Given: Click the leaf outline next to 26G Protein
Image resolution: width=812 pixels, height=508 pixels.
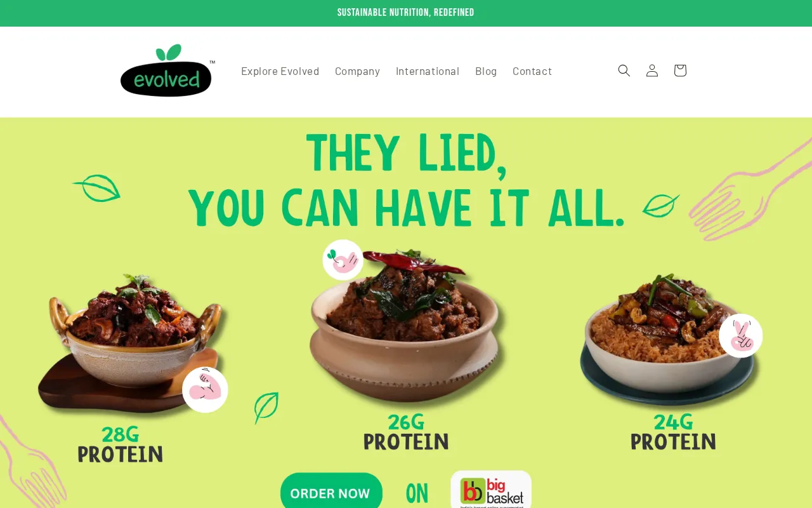Looking at the screenshot, I should [266, 408].
